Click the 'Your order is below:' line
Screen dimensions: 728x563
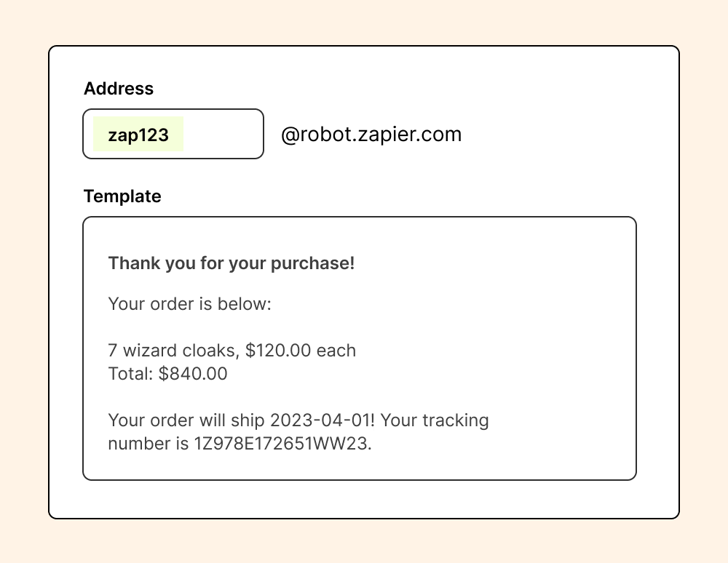[189, 304]
